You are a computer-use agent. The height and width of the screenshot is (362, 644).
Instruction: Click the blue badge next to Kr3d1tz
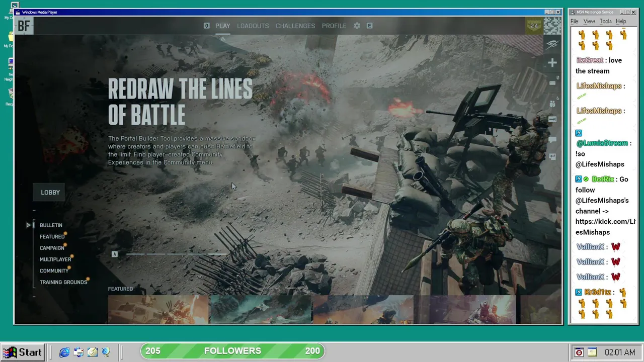point(579,292)
